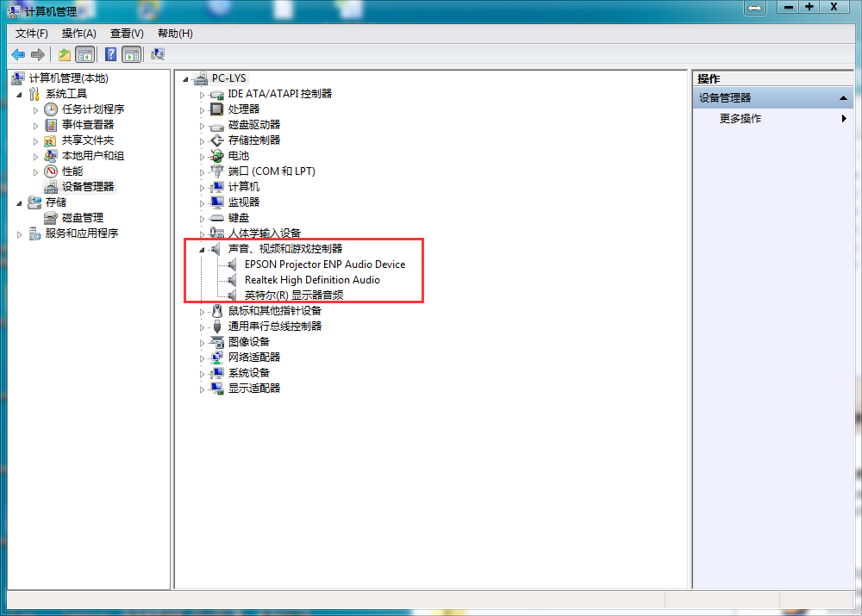
Task: Click the Local Users and Groups icon
Action: 51,156
